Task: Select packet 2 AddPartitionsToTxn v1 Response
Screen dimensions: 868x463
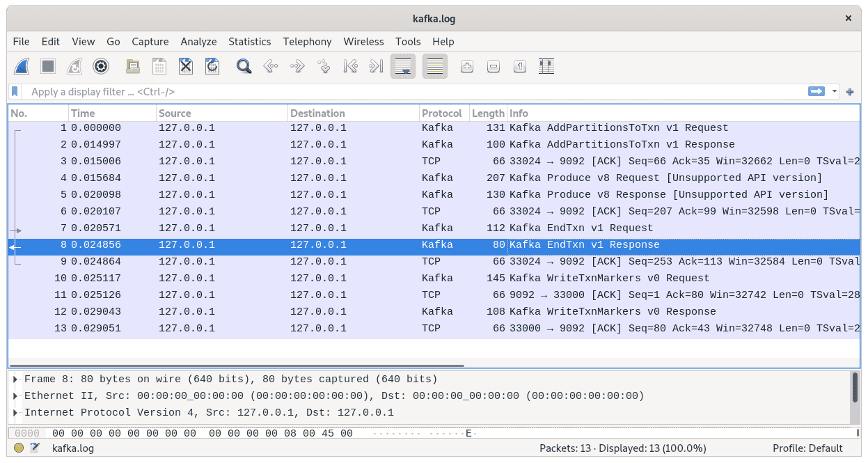Action: tap(434, 145)
